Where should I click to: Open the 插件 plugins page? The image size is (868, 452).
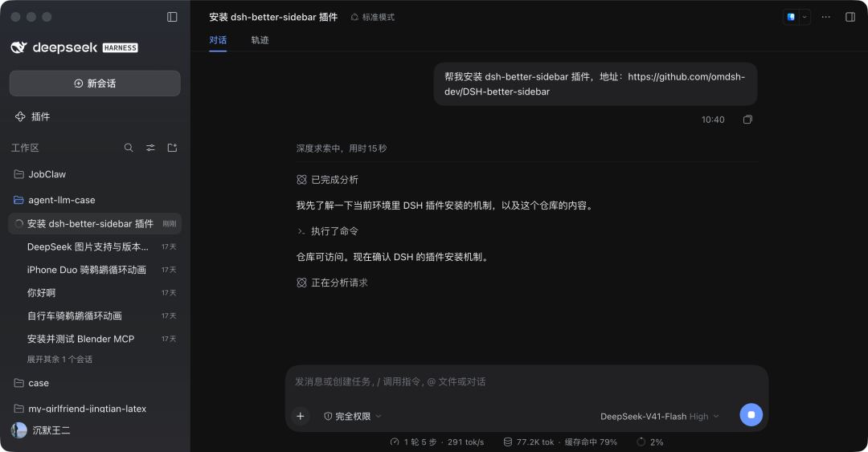[33, 116]
